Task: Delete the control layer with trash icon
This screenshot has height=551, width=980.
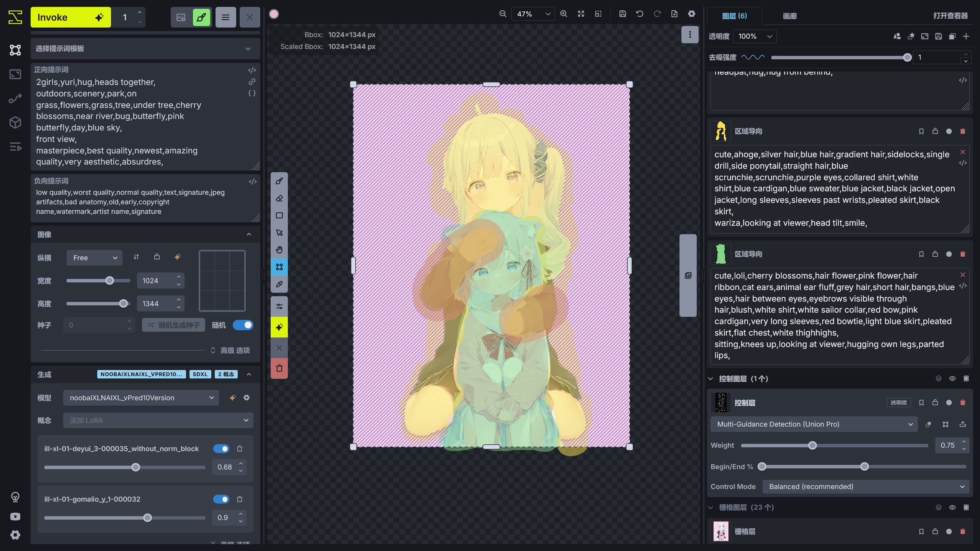Action: click(x=963, y=403)
